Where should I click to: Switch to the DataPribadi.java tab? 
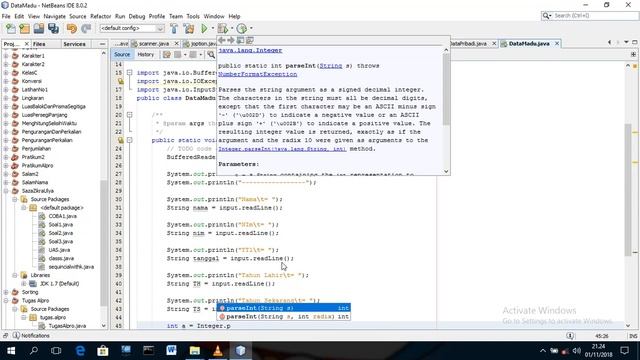[468, 43]
